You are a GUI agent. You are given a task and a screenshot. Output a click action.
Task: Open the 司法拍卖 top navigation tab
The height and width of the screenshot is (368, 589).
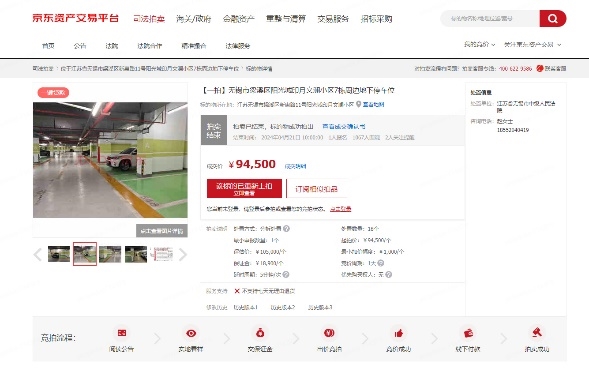[149, 19]
